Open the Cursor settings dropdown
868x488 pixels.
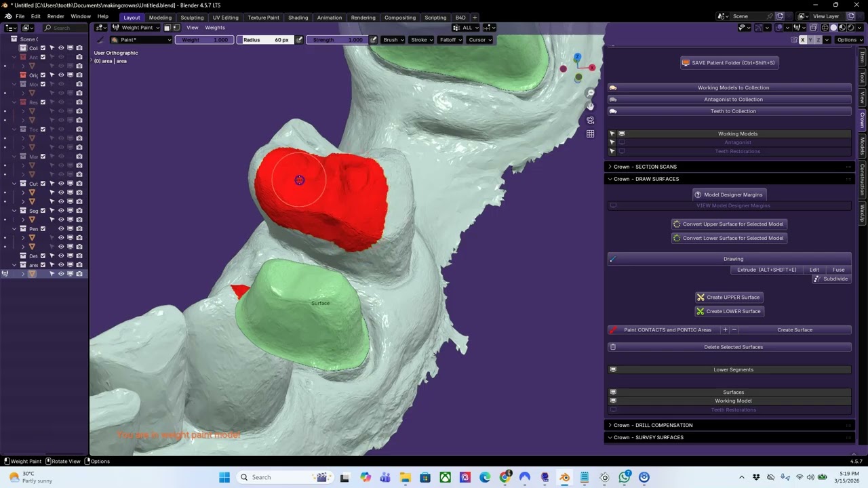(x=480, y=40)
